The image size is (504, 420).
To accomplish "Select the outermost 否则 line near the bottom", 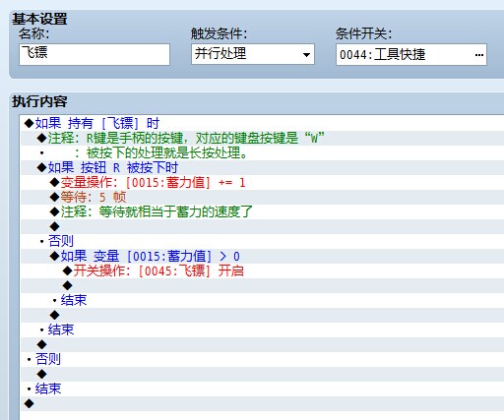I will pos(263,359).
